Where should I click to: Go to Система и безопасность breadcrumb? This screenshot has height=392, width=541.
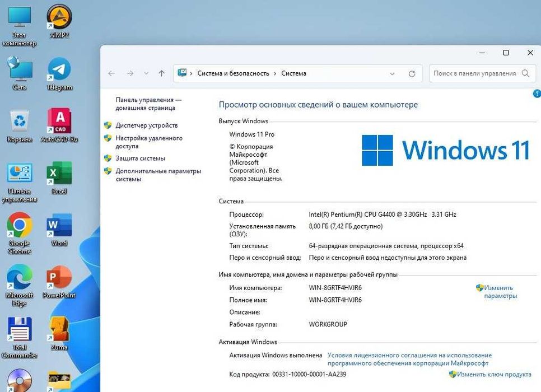click(233, 73)
